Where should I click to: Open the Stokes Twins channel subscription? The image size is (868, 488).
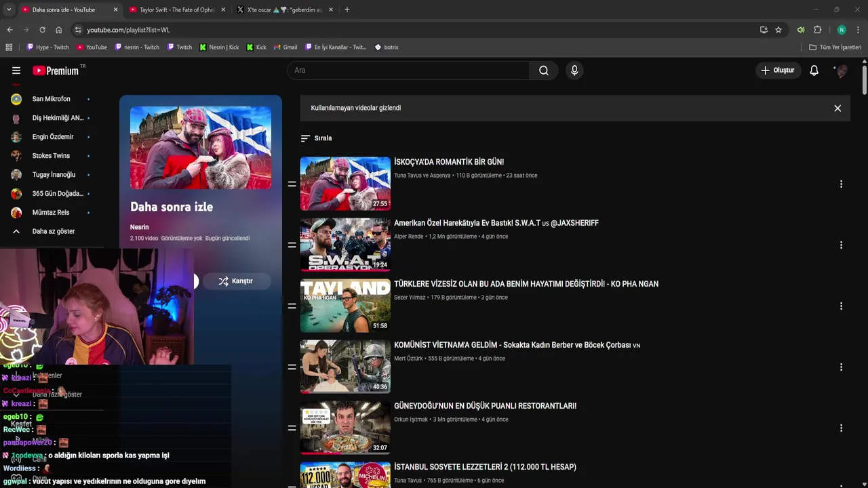tap(52, 156)
